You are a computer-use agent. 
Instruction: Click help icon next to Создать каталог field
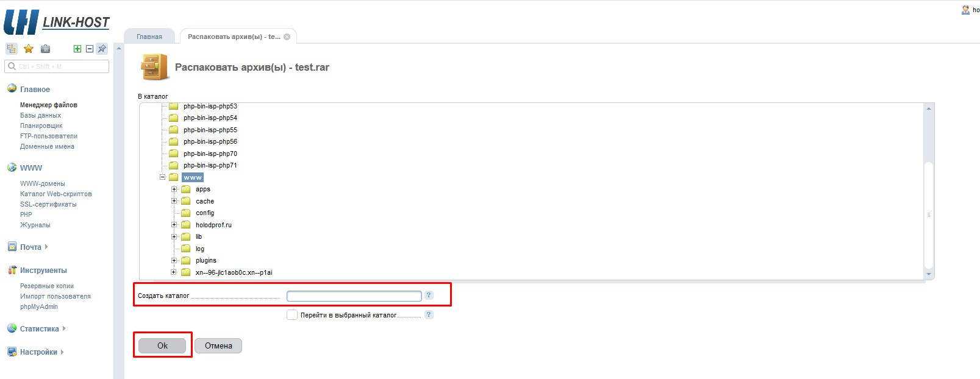click(x=429, y=295)
